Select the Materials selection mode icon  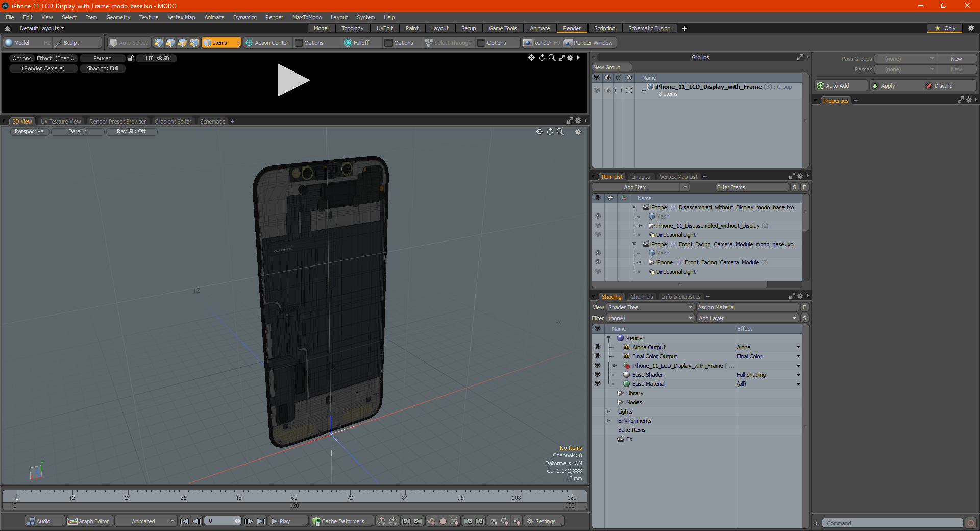pyautogui.click(x=194, y=43)
